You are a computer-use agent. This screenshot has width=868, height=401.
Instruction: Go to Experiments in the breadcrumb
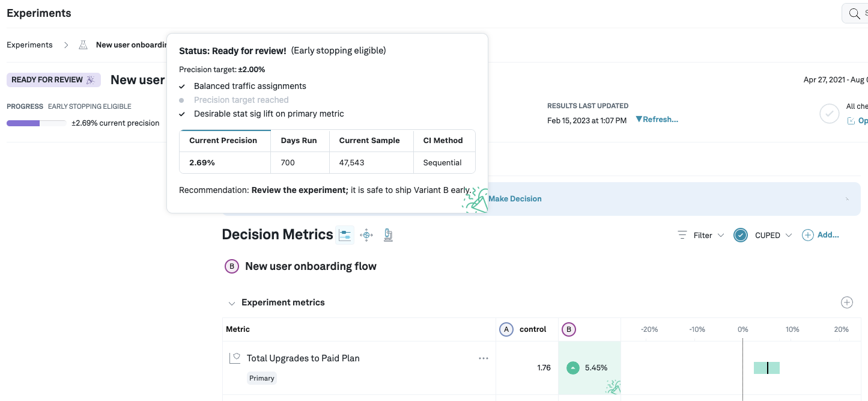(x=29, y=45)
